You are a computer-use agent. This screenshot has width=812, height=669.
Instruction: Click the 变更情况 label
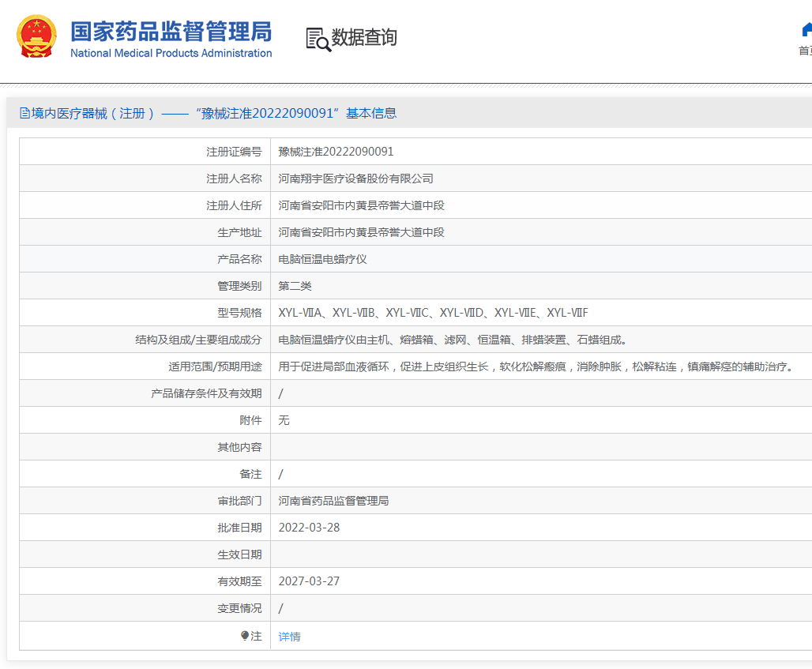240,608
